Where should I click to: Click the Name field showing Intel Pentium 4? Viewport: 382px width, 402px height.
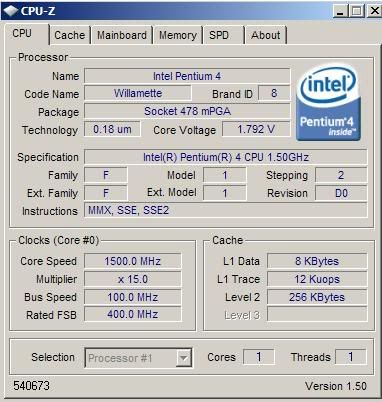click(187, 76)
